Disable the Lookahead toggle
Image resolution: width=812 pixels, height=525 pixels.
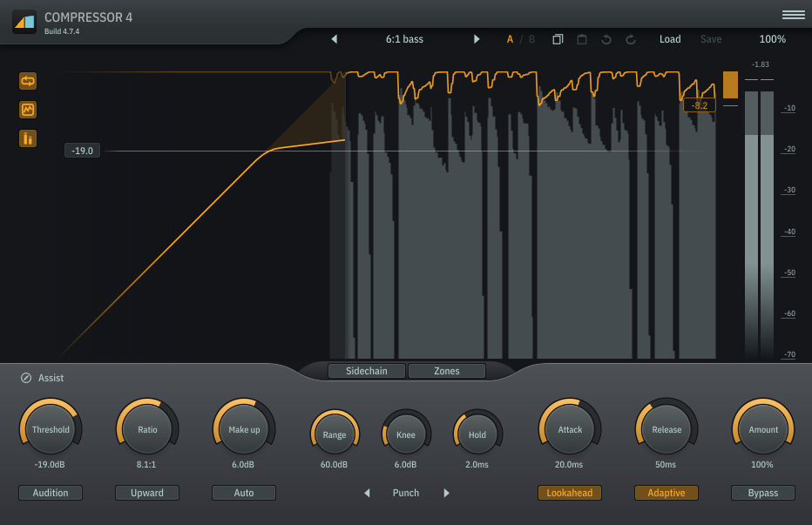coord(570,493)
